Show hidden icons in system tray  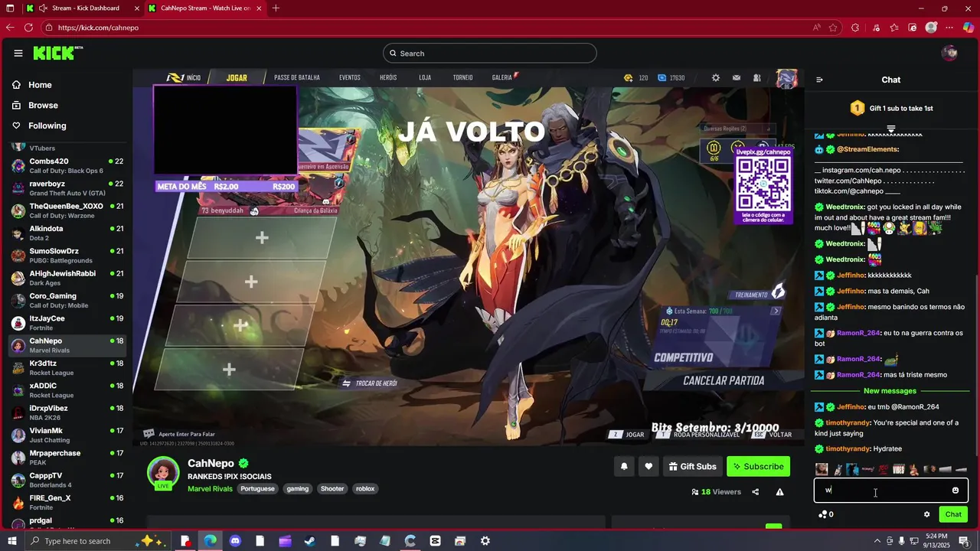pyautogui.click(x=877, y=541)
